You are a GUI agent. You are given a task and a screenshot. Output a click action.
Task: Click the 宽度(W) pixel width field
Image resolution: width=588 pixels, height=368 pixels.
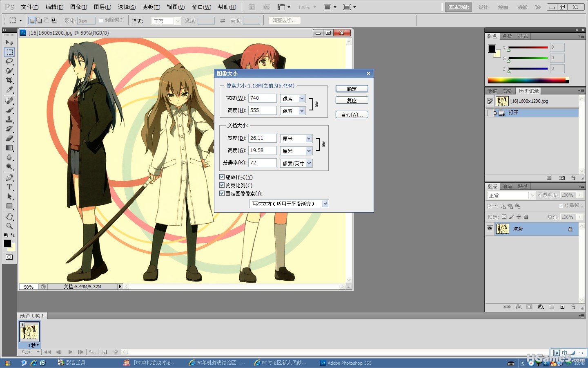coord(262,98)
